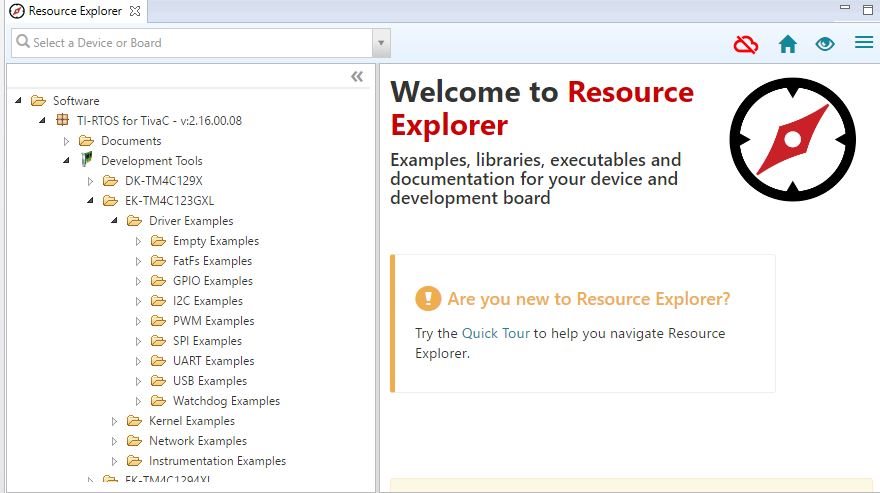
Task: Expand the Documents folder node
Action: point(67,141)
